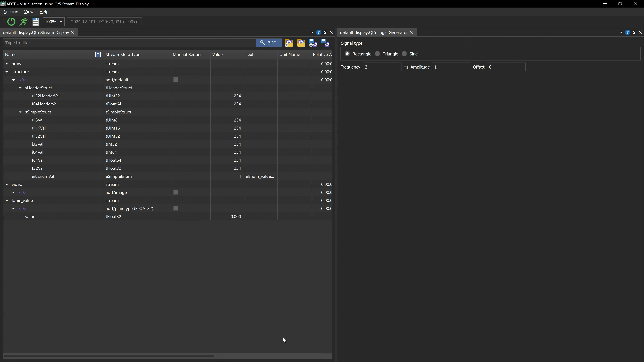The image size is (644, 362).
Task: Click the 0.000 value of logic_value
Action: pos(236,217)
